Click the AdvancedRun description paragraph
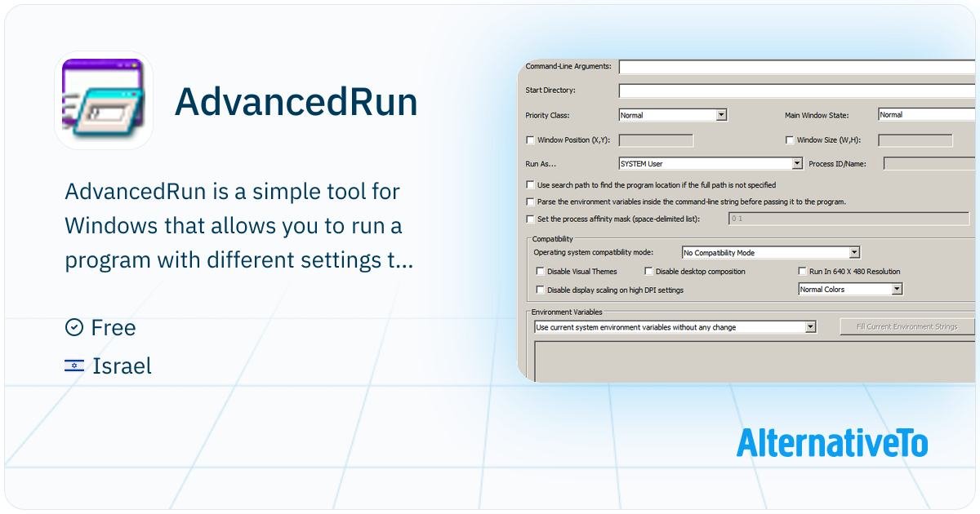Screen dimensions: 980x514 click(x=238, y=226)
